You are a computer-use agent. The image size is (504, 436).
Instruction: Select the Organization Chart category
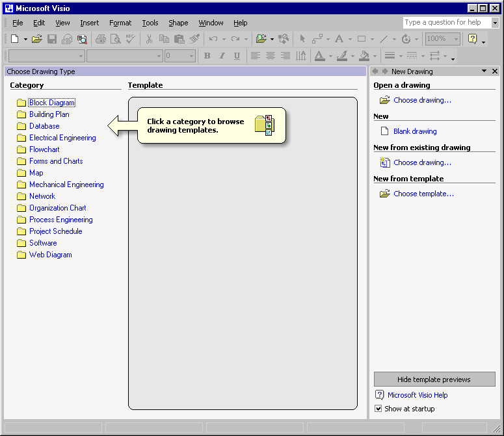(57, 208)
